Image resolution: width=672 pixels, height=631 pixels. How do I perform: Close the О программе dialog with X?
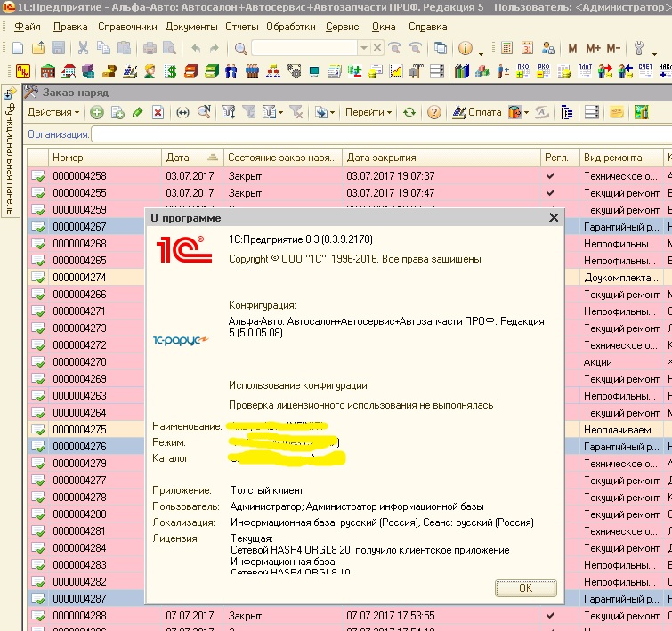tap(554, 218)
